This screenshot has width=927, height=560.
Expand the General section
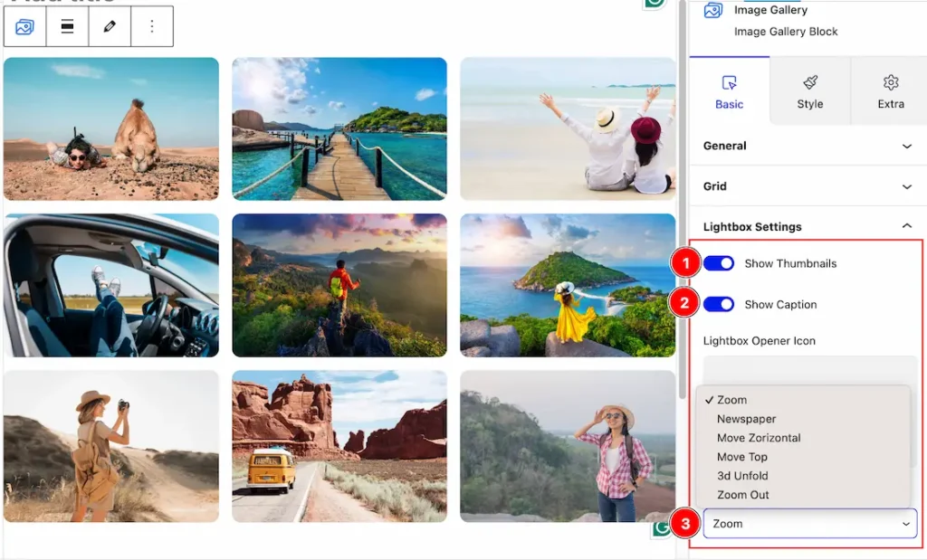[x=808, y=146]
